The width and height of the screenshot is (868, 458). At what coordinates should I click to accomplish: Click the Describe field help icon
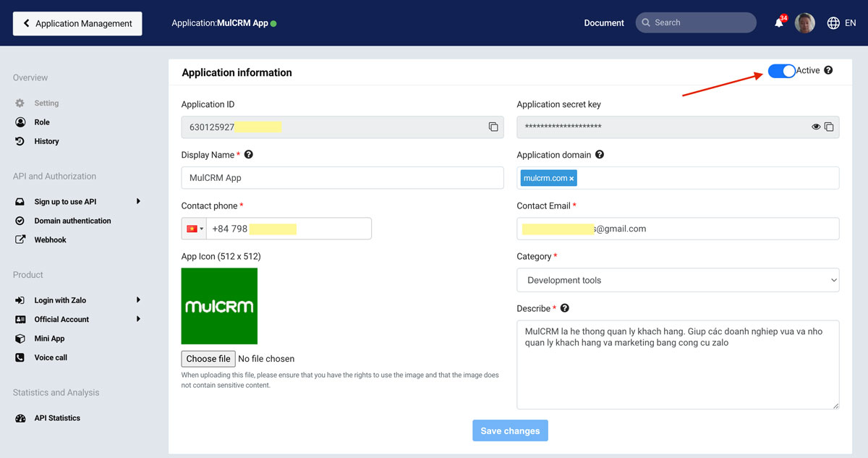tap(565, 308)
